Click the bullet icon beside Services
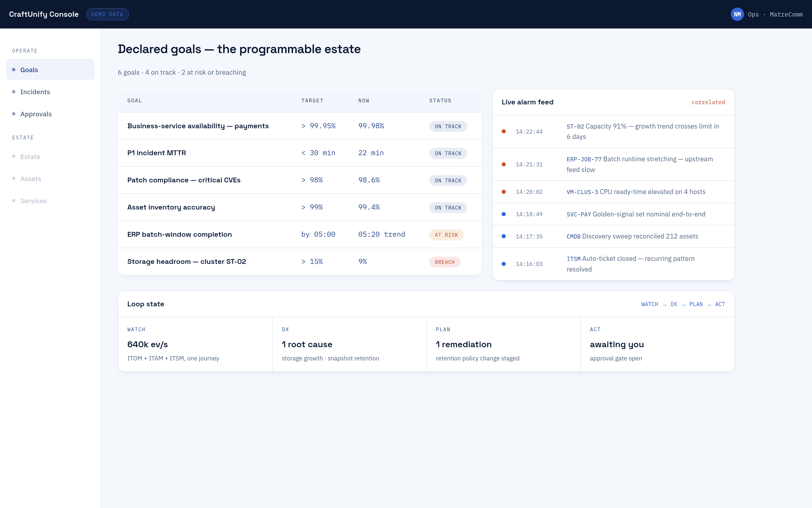812x508 pixels. [x=14, y=201]
